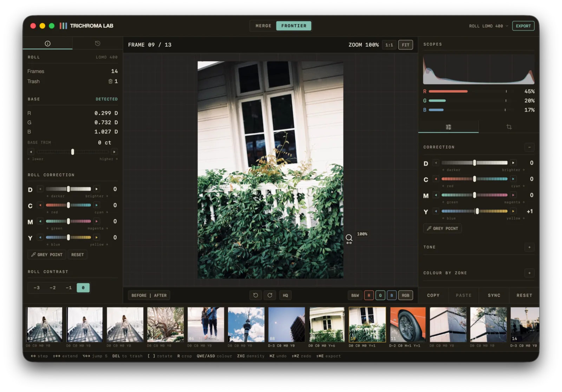Open the Roll Lomo 400 dropdown
The width and height of the screenshot is (562, 392).
coord(489,26)
